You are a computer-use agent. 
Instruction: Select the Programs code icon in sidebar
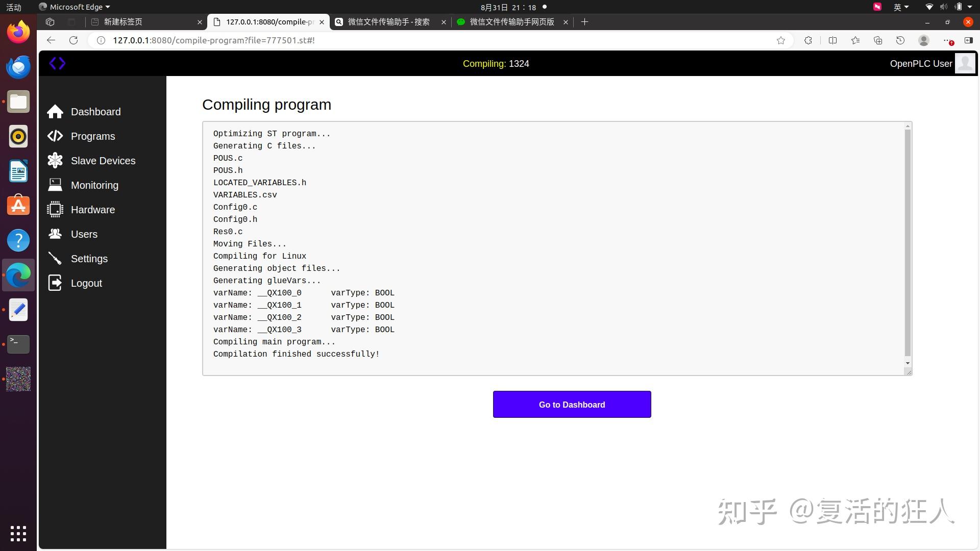point(55,136)
